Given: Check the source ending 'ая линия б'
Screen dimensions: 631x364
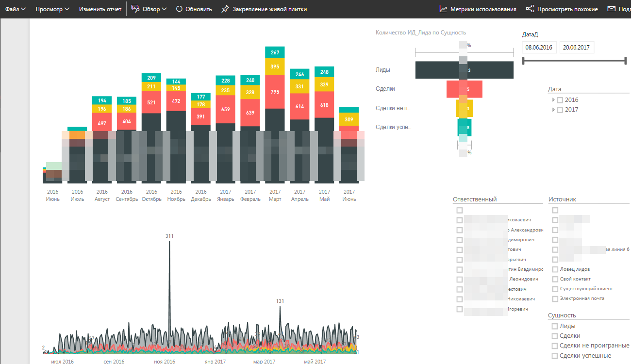Looking at the screenshot, I should (555, 250).
